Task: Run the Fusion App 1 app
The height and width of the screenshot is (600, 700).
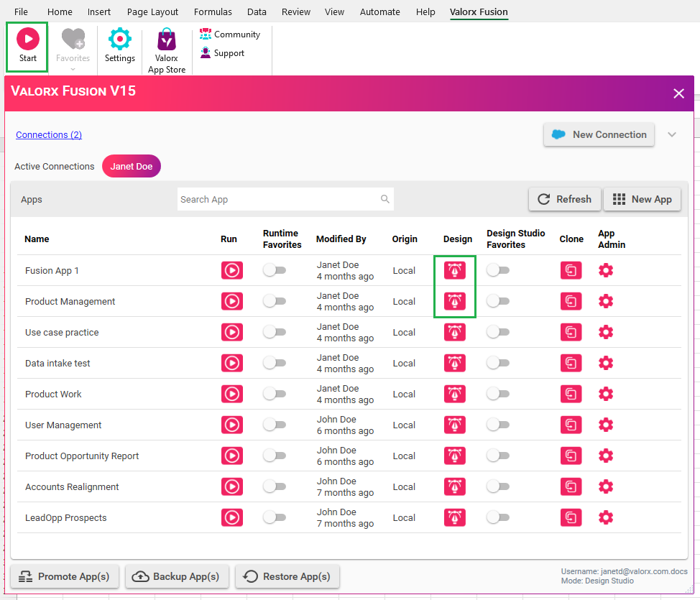Action: 232,270
